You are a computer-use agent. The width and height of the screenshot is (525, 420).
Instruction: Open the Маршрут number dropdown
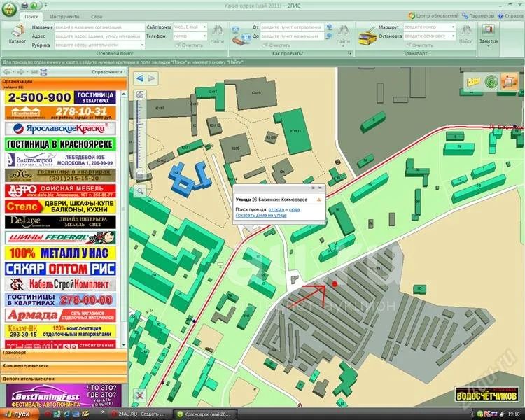pyautogui.click(x=453, y=27)
